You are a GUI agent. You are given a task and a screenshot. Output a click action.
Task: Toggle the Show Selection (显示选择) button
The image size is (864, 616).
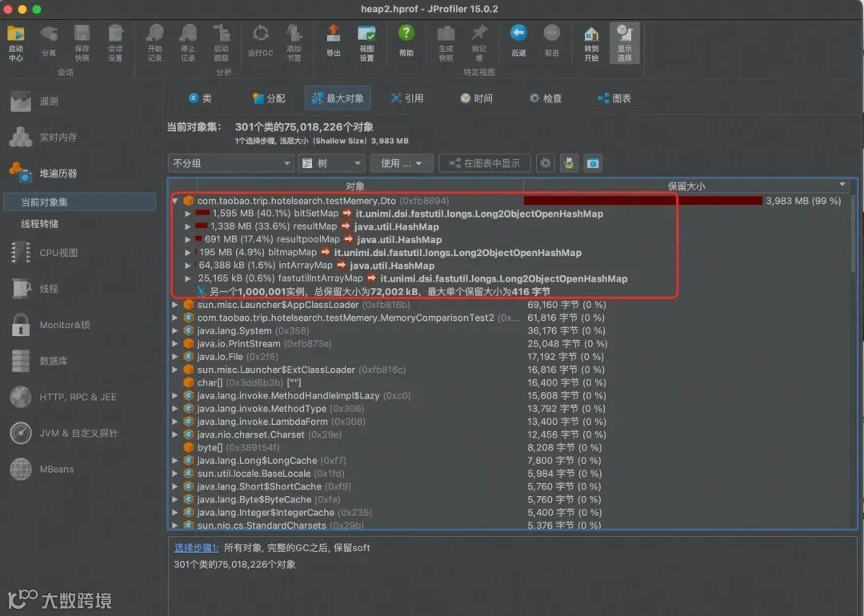coord(624,42)
